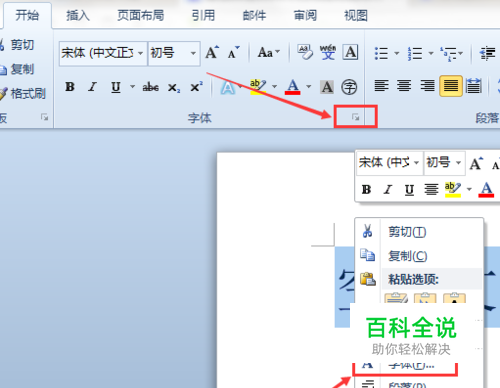Toggle italic in the ribbon font group
Image resolution: width=500 pixels, height=388 pixels.
point(92,87)
